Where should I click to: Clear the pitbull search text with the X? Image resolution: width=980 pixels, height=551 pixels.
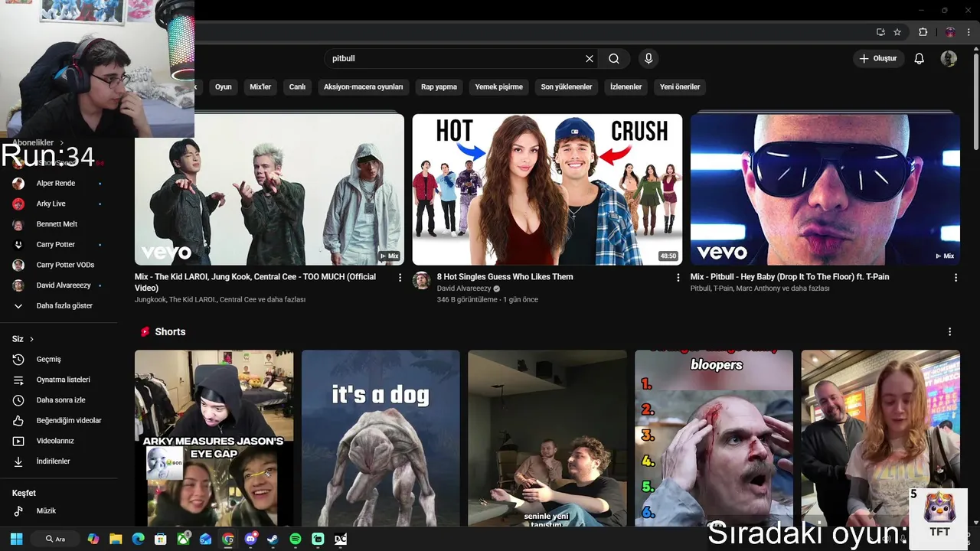click(x=590, y=58)
